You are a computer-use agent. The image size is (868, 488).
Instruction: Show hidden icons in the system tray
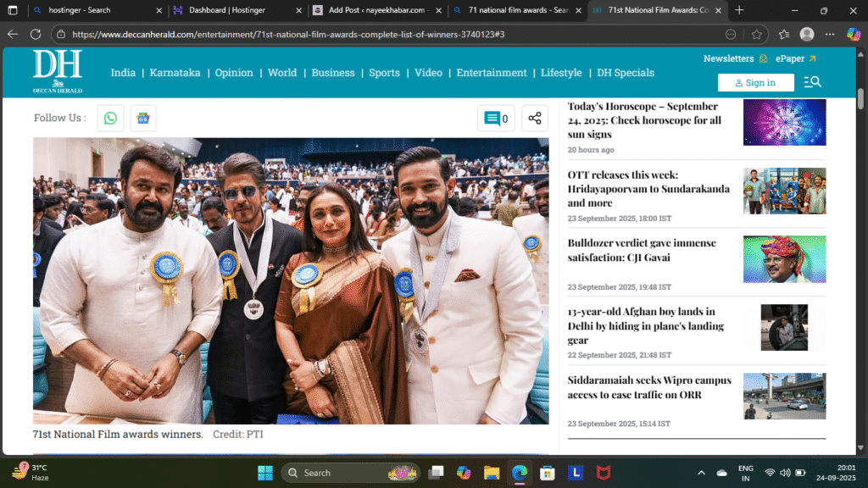(x=701, y=472)
